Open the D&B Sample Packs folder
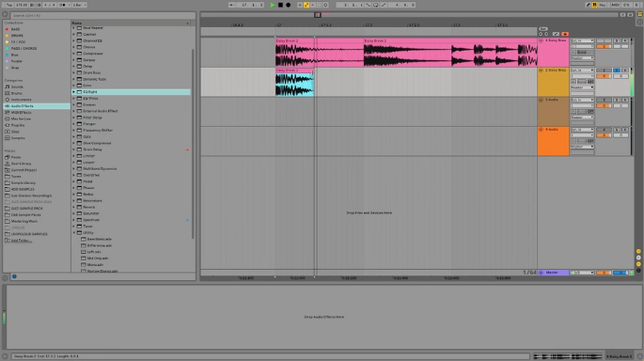 pos(25,214)
